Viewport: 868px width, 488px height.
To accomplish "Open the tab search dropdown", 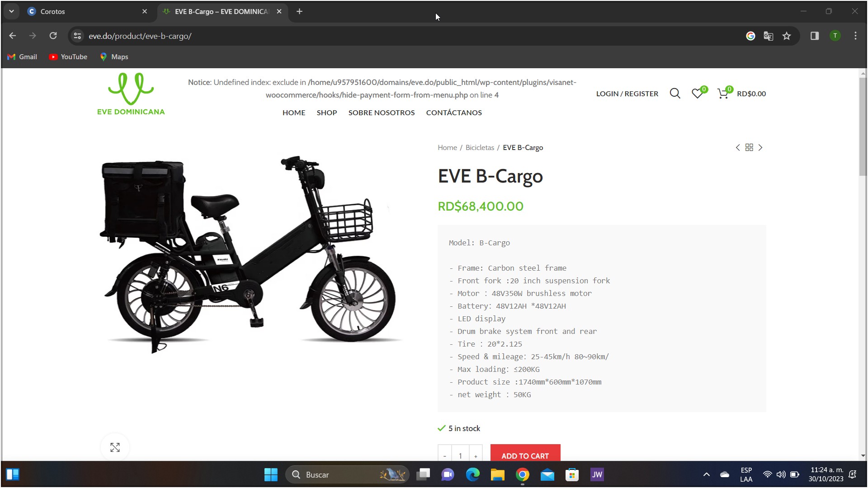I will 11,11.
